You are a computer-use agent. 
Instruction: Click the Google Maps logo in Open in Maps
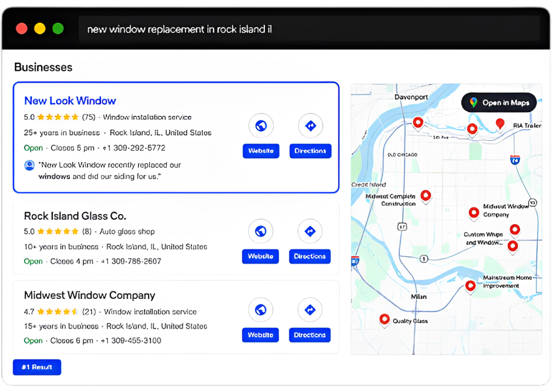(473, 102)
